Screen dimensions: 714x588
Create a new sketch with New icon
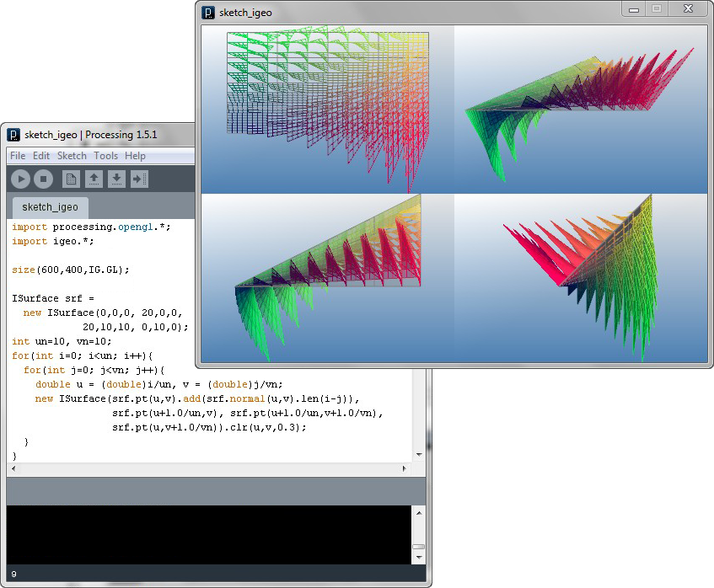72,179
